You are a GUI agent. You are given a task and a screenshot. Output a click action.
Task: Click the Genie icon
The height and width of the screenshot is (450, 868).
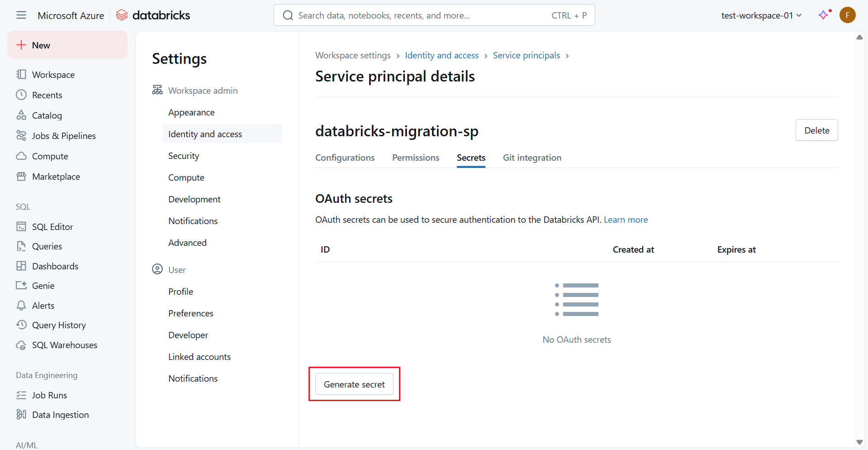click(x=21, y=285)
